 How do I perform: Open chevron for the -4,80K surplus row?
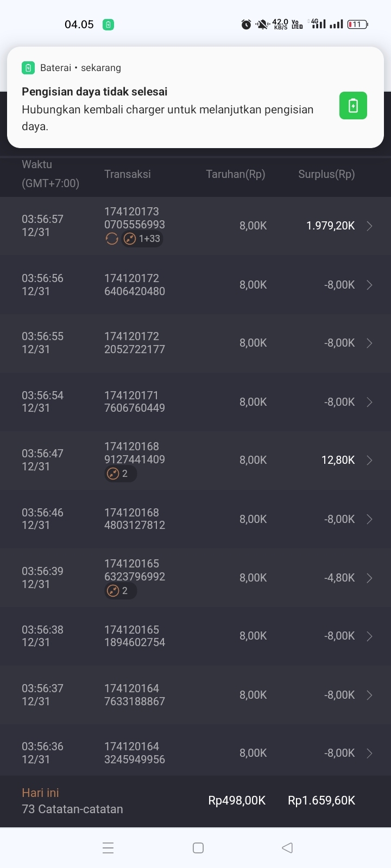pos(369,578)
